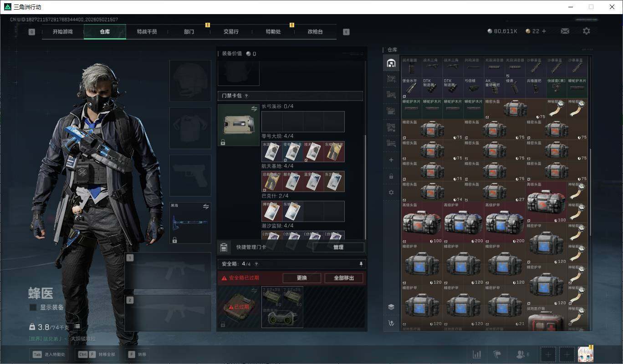This screenshot has height=364, width=623.
Task: Click the 全部移出 button
Action: coord(345,278)
